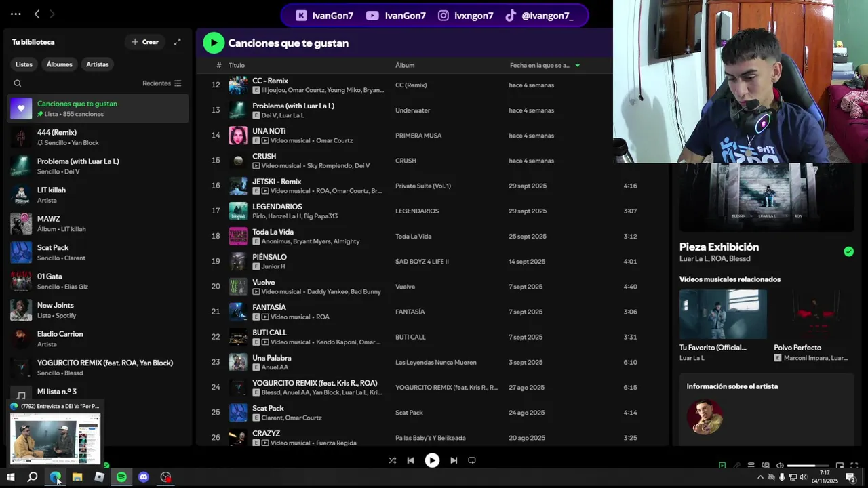
Task: Open Las Leyendas Nunca Mueren album
Action: point(436,363)
